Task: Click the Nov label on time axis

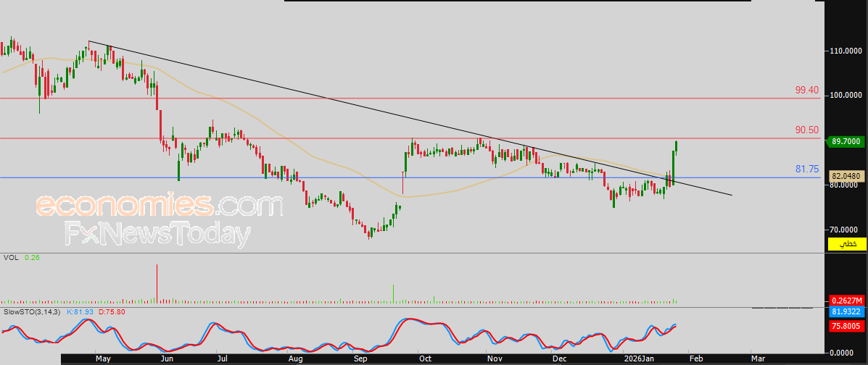Action: point(495,359)
